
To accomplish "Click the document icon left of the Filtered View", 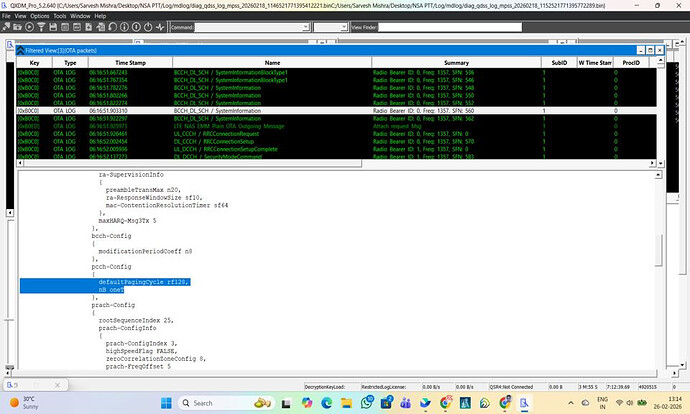I will (10, 44).
